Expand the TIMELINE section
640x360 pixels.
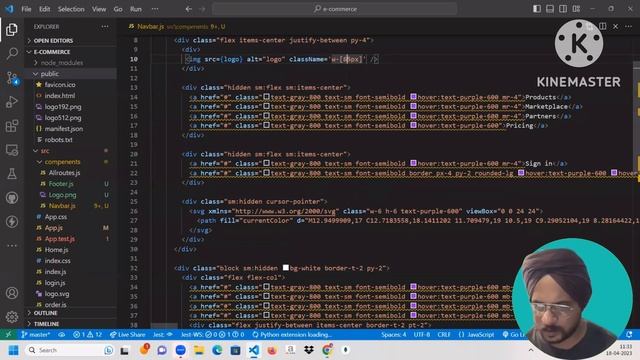point(47,324)
